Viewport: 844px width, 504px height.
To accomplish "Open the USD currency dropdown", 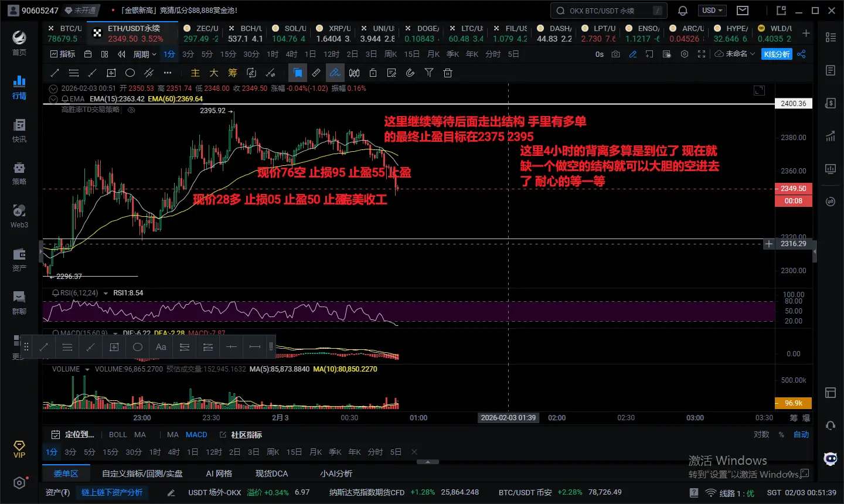I will pos(712,11).
